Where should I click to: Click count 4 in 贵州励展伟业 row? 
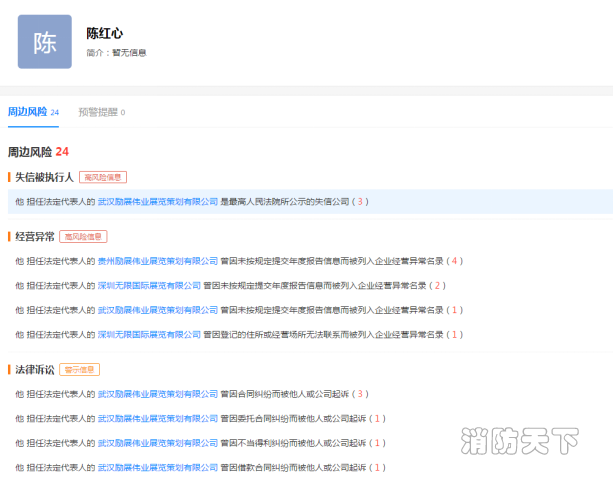tap(456, 261)
